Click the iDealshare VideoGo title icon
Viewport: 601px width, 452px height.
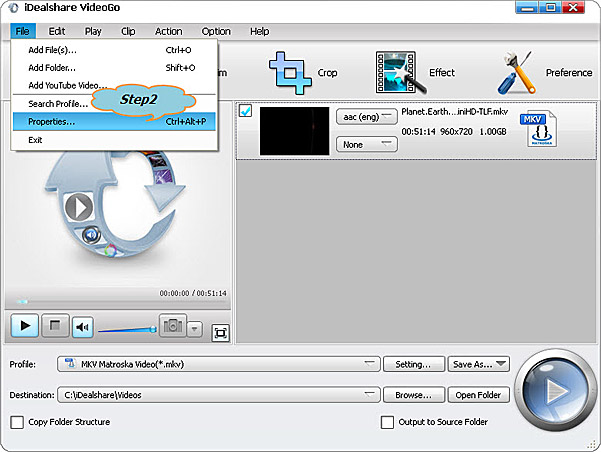(13, 8)
